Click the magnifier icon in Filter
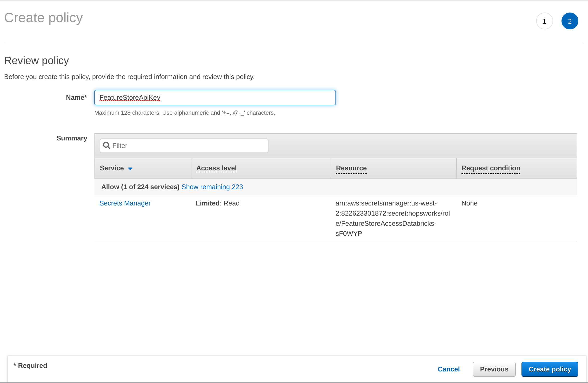 pyautogui.click(x=107, y=145)
